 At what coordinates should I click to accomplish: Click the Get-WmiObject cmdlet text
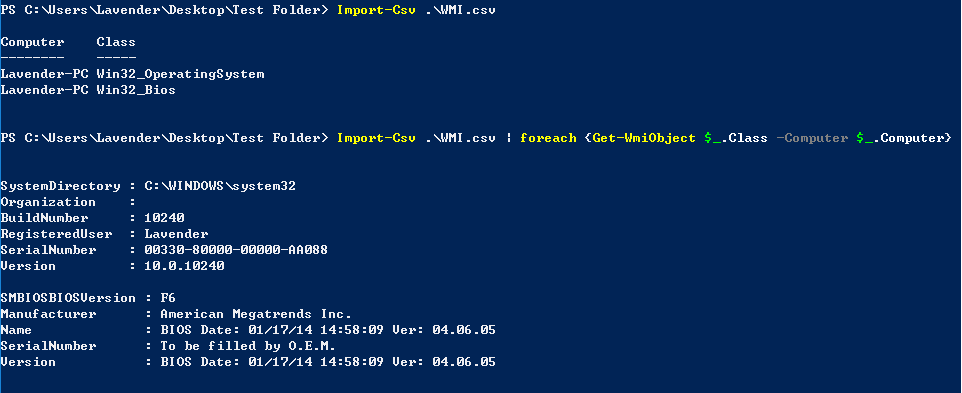tap(644, 138)
